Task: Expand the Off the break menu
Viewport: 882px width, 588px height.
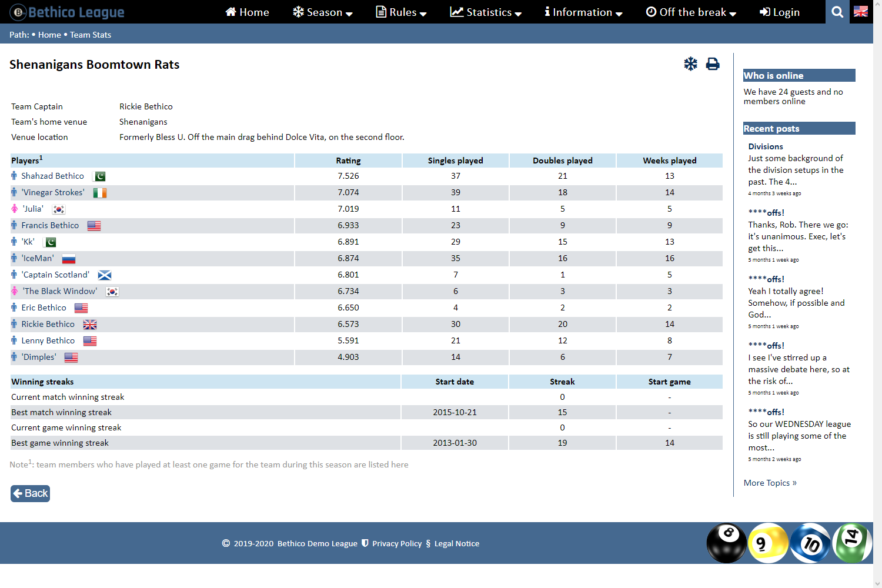Action: click(x=691, y=12)
